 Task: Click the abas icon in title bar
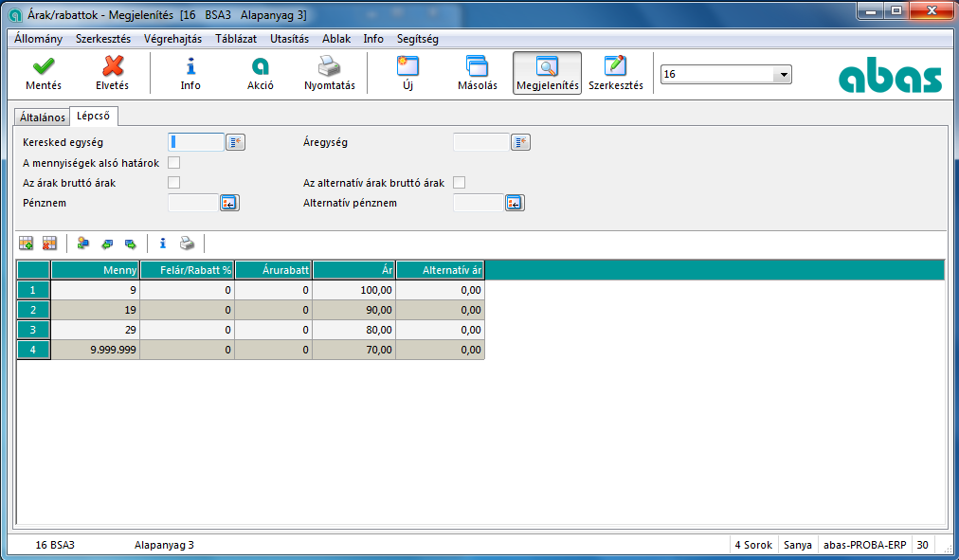[x=15, y=15]
